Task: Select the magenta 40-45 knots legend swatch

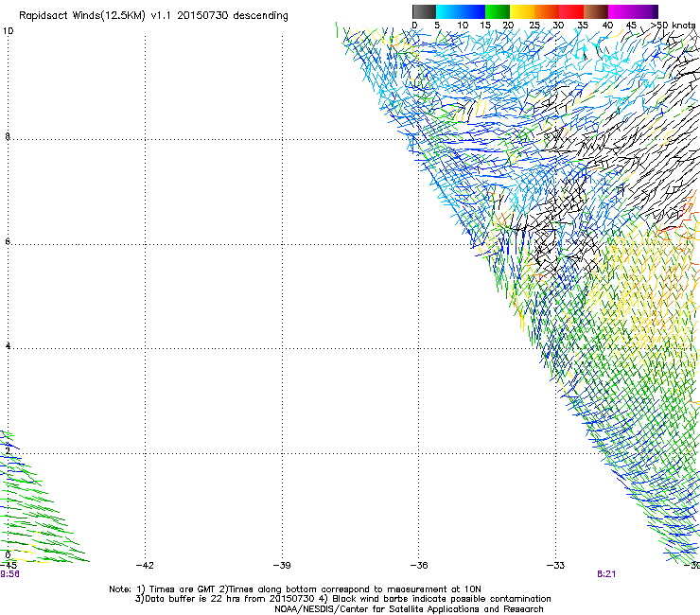Action: click(621, 11)
